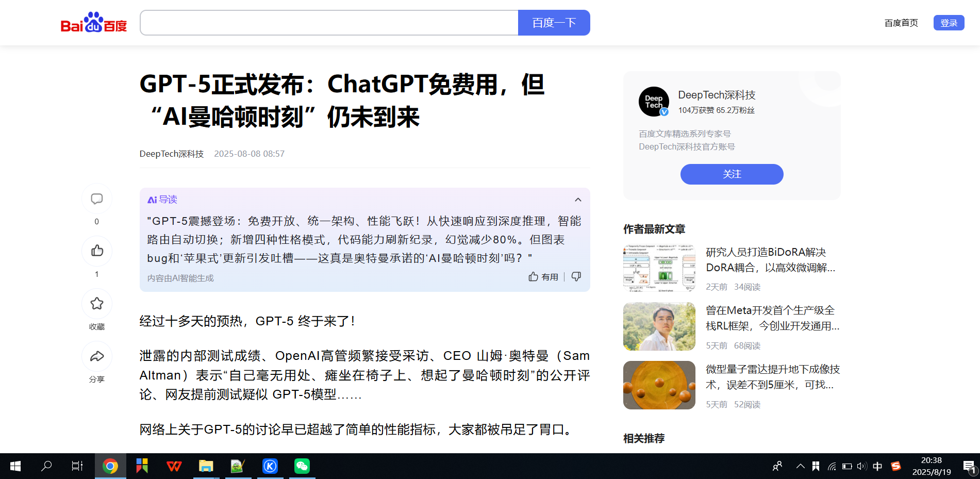Image resolution: width=980 pixels, height=479 pixels.
Task: Open the 微型量子雷达 article link
Action: 773,377
